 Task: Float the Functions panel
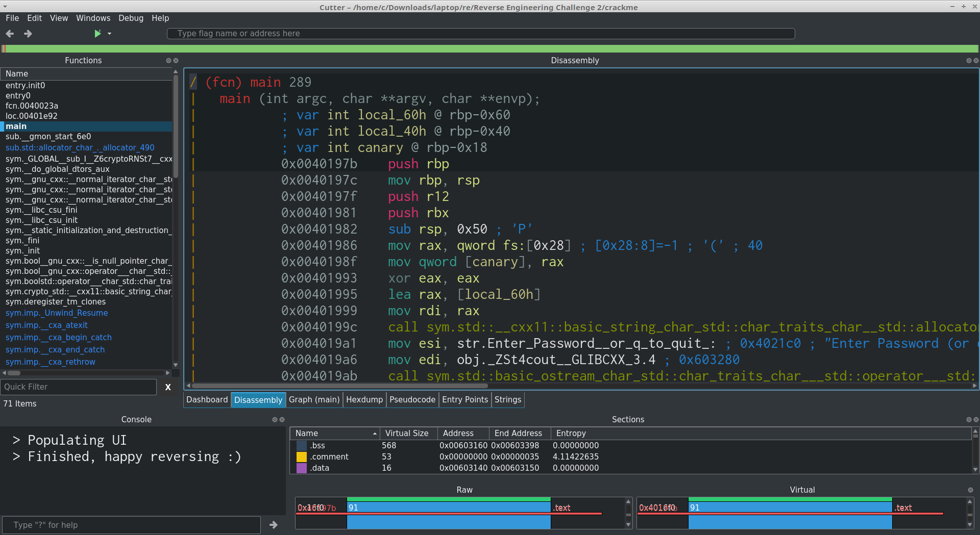[168, 61]
